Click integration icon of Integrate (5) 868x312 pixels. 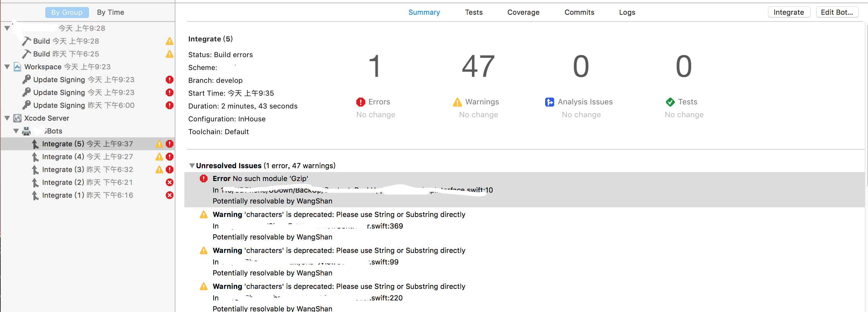(35, 144)
